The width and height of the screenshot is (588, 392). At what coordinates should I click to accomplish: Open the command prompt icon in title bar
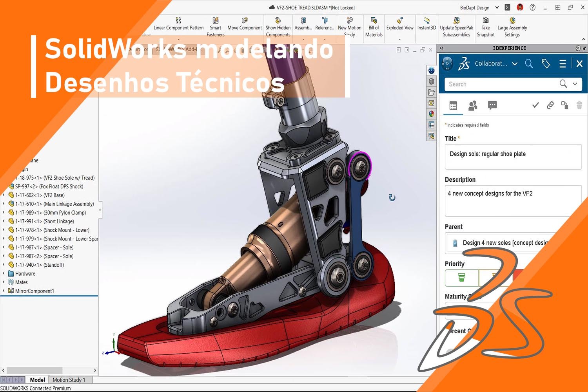[507, 7]
